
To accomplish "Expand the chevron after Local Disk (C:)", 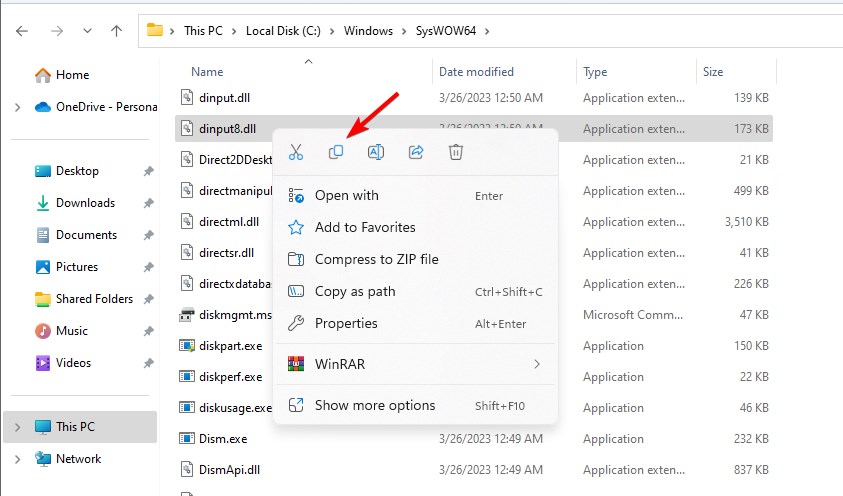I will tap(332, 31).
